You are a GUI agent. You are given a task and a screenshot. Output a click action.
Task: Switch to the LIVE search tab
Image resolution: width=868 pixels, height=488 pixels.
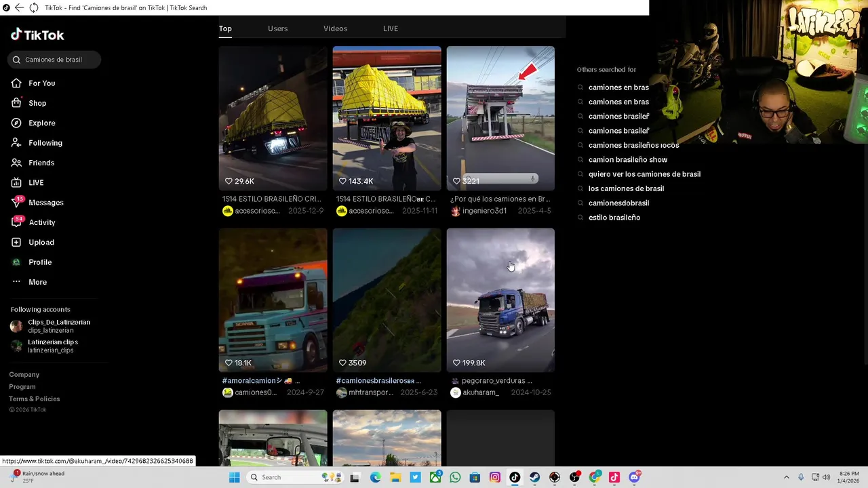coord(391,28)
